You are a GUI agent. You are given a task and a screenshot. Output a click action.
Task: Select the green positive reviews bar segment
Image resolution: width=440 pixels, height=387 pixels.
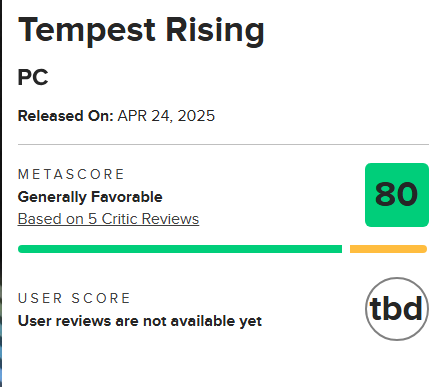point(180,249)
